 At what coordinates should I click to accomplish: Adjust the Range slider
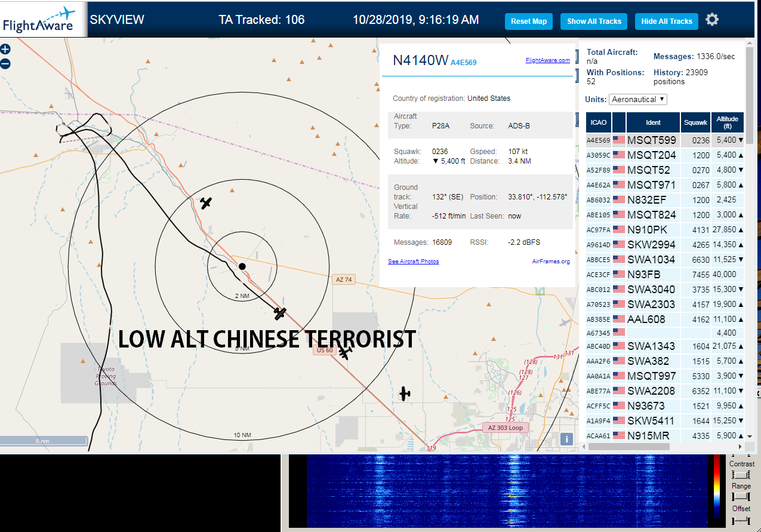[741, 497]
